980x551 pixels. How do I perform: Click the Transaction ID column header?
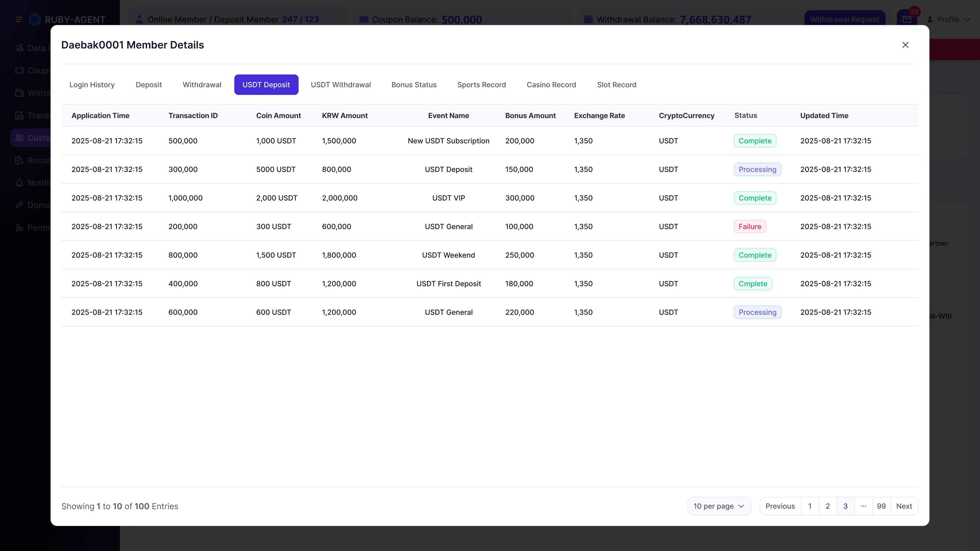(x=193, y=116)
